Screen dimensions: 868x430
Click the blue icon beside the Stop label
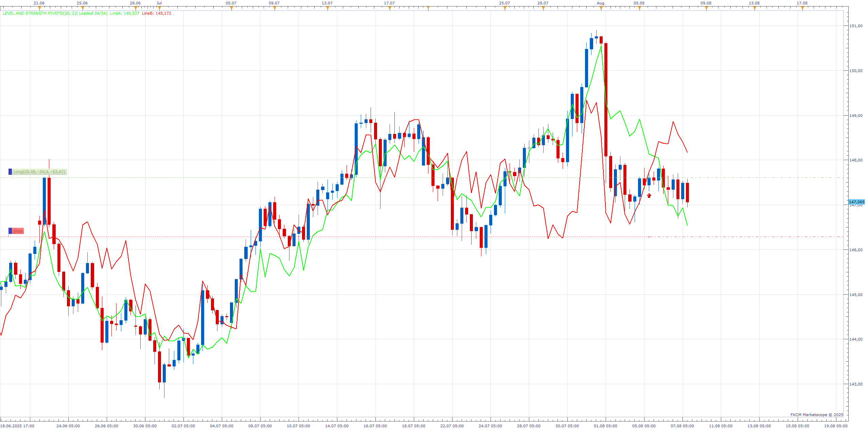tap(10, 231)
